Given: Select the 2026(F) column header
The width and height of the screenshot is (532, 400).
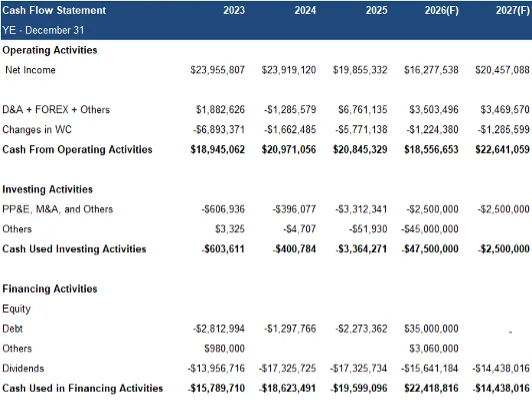Looking at the screenshot, I should click(441, 10).
